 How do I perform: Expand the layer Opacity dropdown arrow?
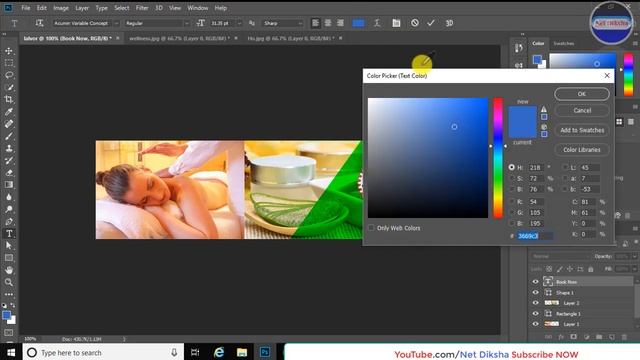(634, 256)
